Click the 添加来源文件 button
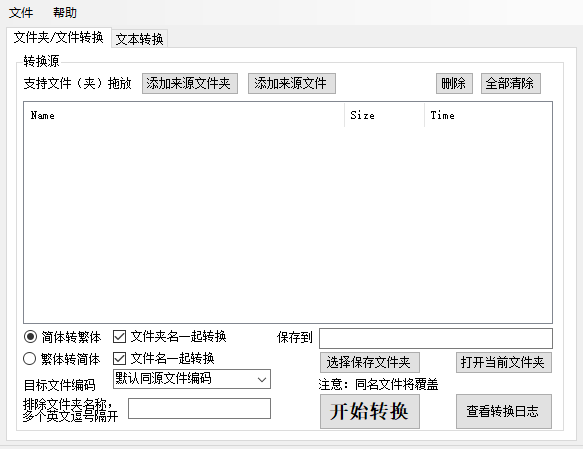This screenshot has width=583, height=449. click(292, 83)
